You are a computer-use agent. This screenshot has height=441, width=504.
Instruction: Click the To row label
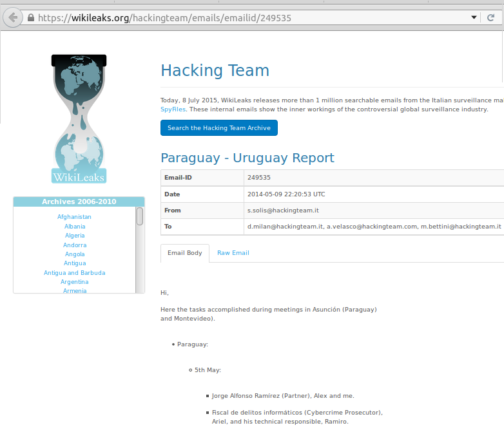click(168, 226)
